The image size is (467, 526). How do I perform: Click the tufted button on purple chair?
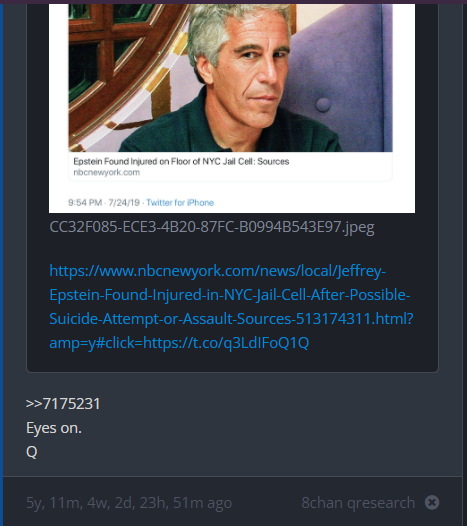(323, 105)
